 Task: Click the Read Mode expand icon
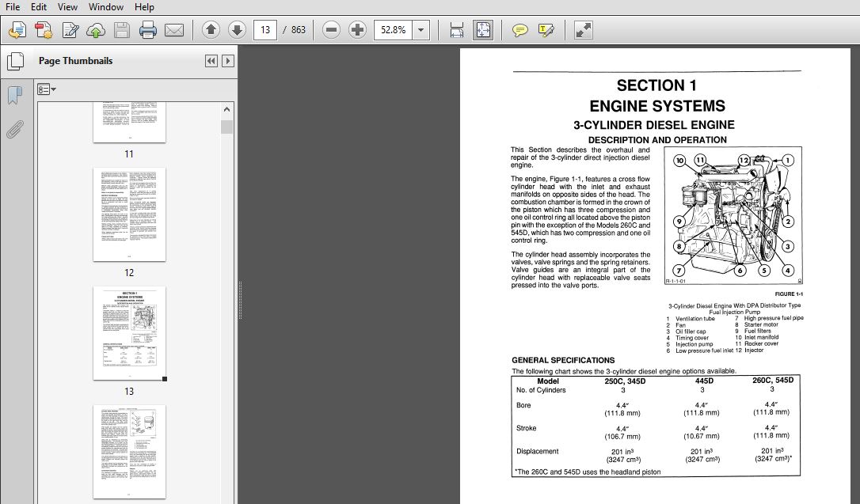click(583, 30)
